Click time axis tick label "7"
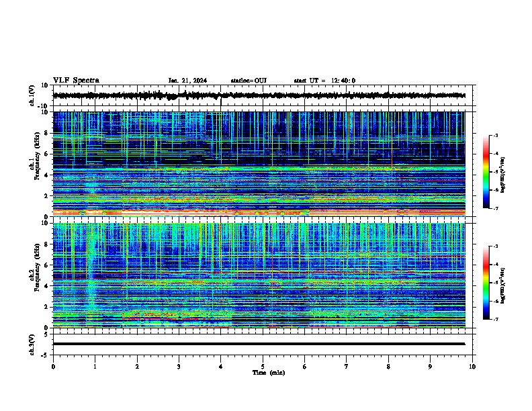The width and height of the screenshot is (532, 411). point(347,367)
